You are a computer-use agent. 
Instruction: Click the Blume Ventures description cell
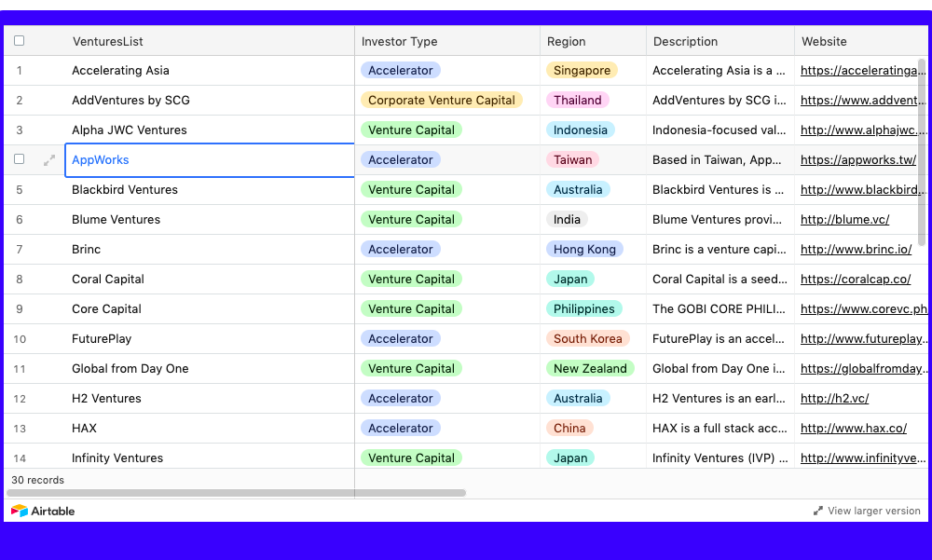pyautogui.click(x=720, y=219)
